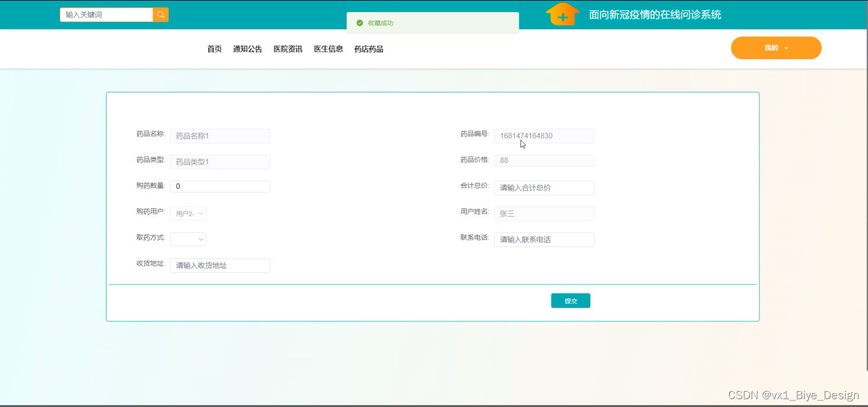
Task: Open the 首页 menu item
Action: [215, 49]
